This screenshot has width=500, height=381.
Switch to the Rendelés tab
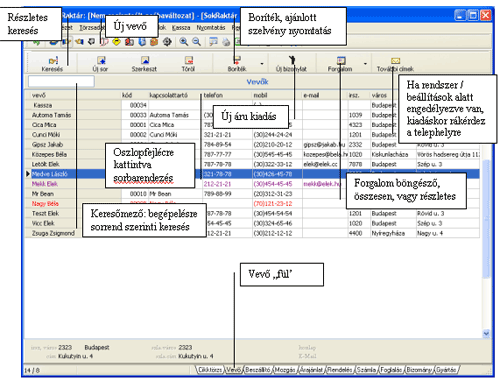339,370
